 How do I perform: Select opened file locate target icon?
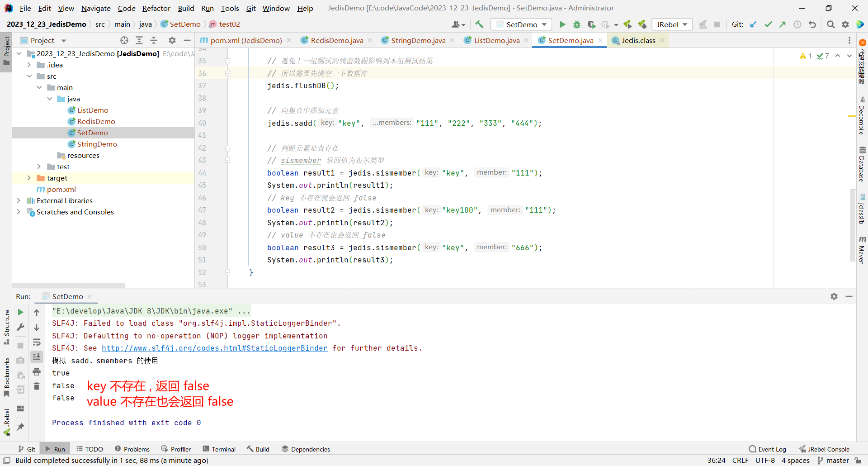click(124, 40)
